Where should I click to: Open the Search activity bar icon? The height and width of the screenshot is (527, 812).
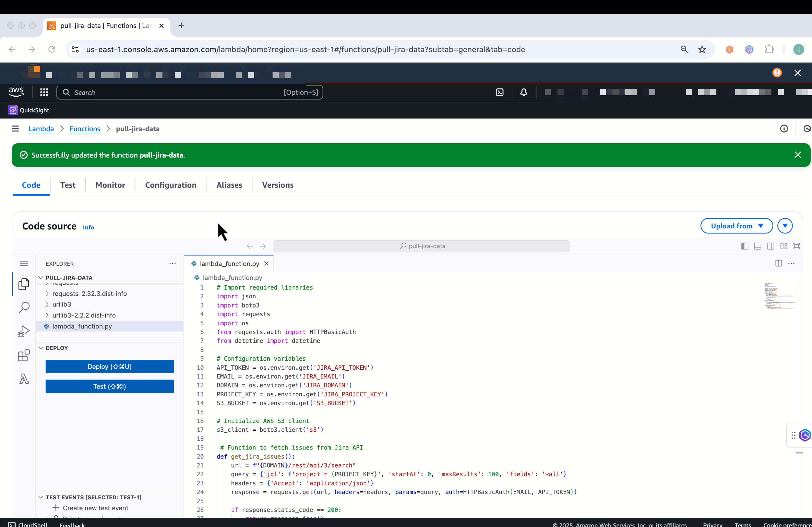24,308
